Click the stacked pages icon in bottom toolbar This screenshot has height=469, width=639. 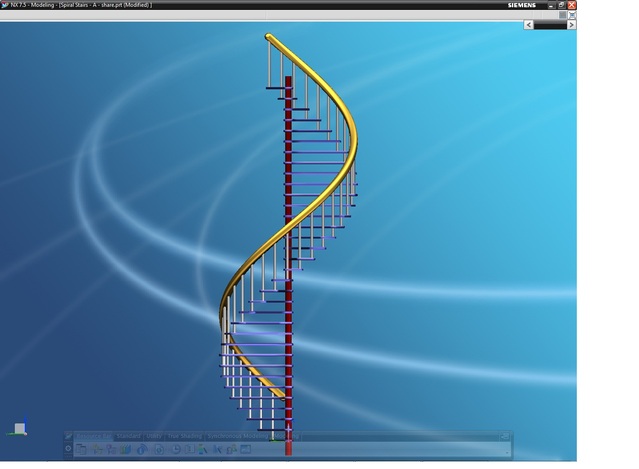point(82,449)
